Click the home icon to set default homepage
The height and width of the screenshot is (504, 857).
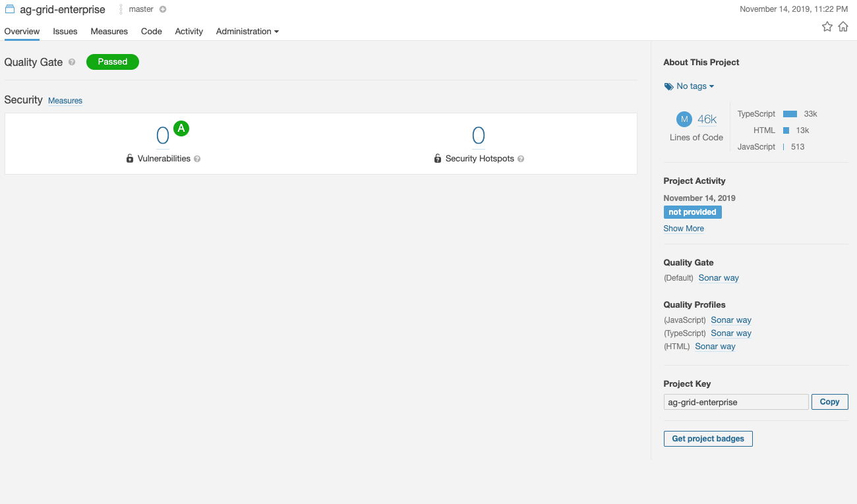[x=843, y=26]
